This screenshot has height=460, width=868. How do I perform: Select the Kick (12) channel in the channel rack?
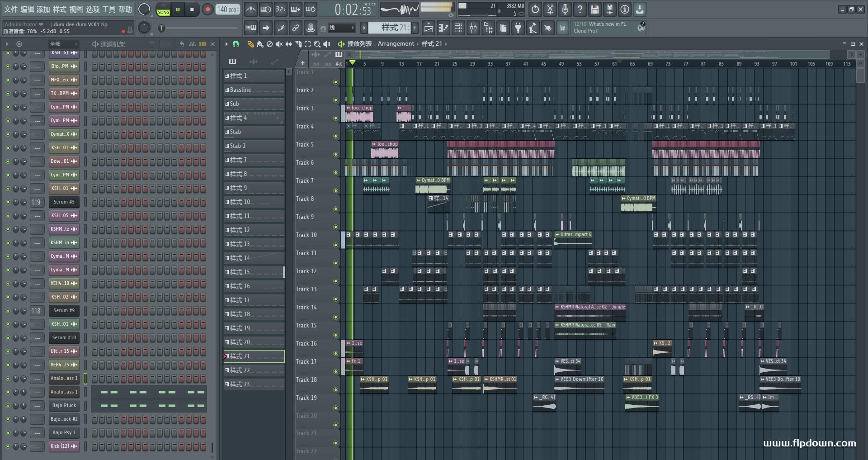pyautogui.click(x=64, y=446)
